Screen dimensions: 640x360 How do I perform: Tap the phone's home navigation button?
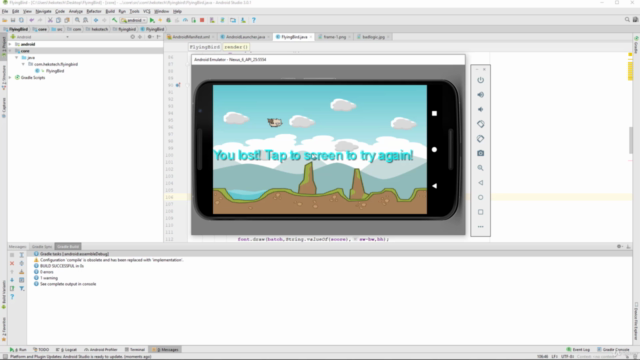coord(434,150)
